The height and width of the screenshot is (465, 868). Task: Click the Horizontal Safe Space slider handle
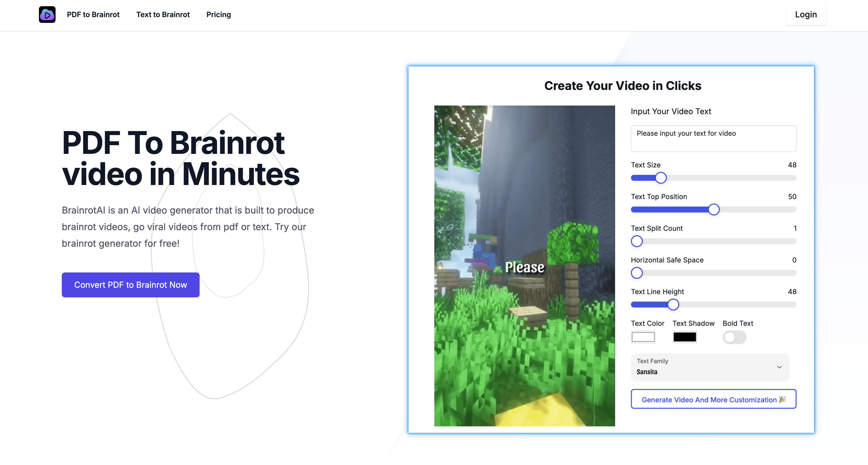point(637,273)
